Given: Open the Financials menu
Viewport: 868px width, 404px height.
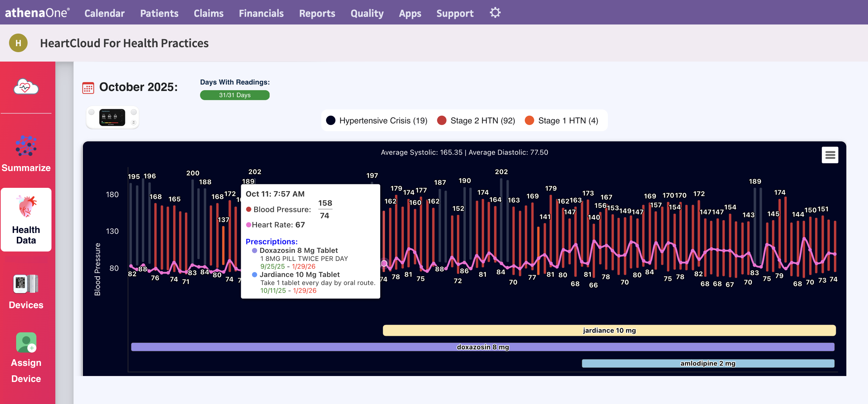Looking at the screenshot, I should tap(261, 13).
